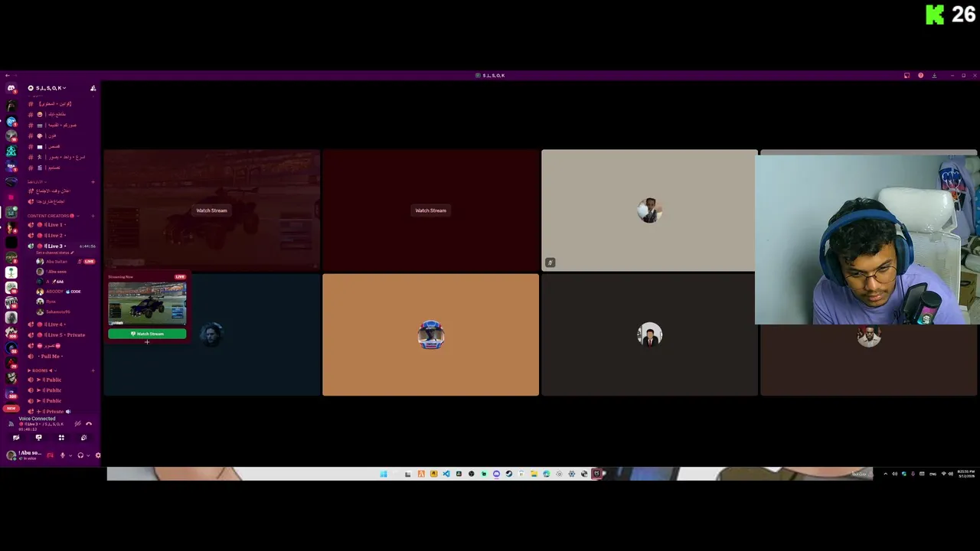Image resolution: width=980 pixels, height=551 pixels.
Task: Open the soundboard from the voice panel
Action: tap(83, 438)
